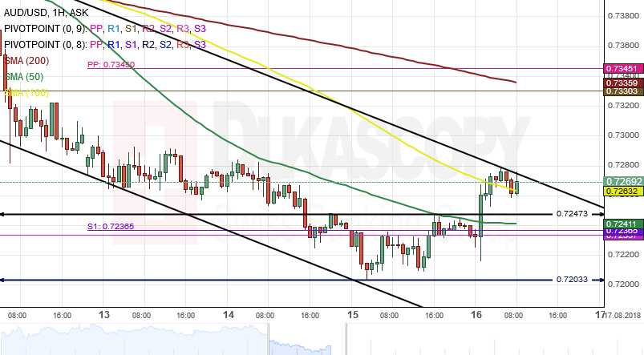The image size is (644, 355).
Task: Click the brown 0.73303 price tag
Action: [622, 91]
